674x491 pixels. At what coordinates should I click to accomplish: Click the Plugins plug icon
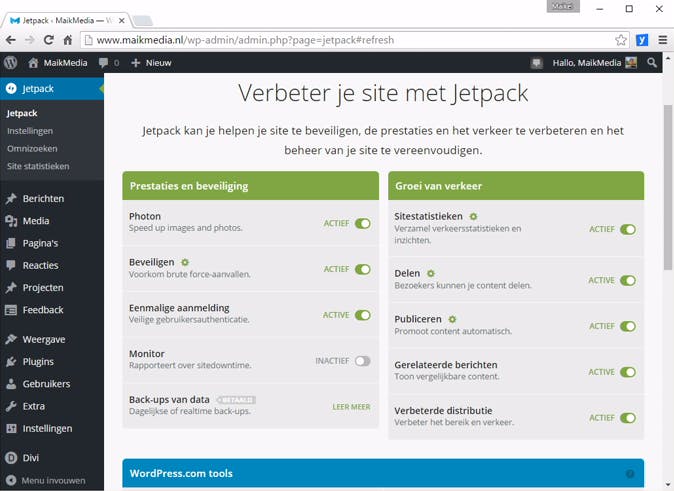coord(11,362)
